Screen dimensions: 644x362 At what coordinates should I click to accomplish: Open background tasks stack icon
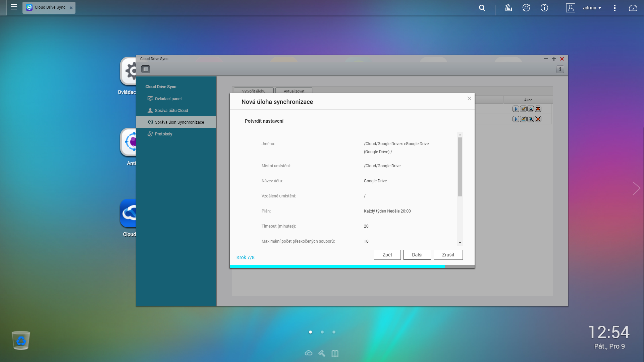point(508,8)
